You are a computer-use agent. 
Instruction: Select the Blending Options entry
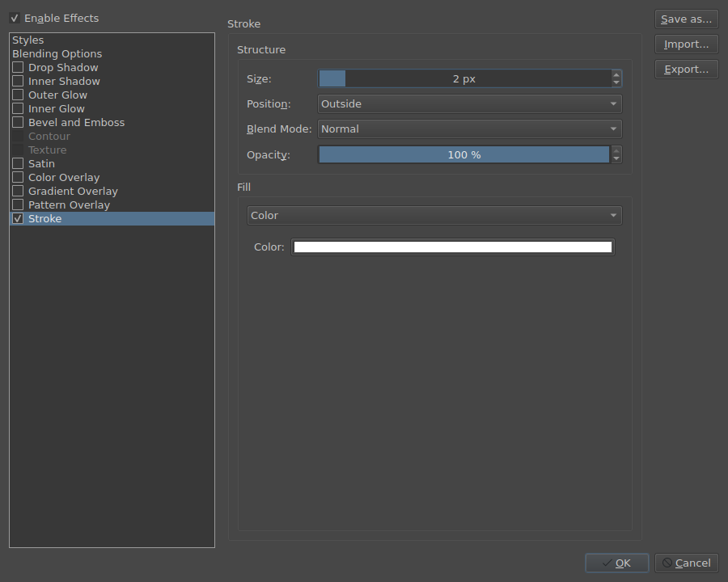[57, 54]
